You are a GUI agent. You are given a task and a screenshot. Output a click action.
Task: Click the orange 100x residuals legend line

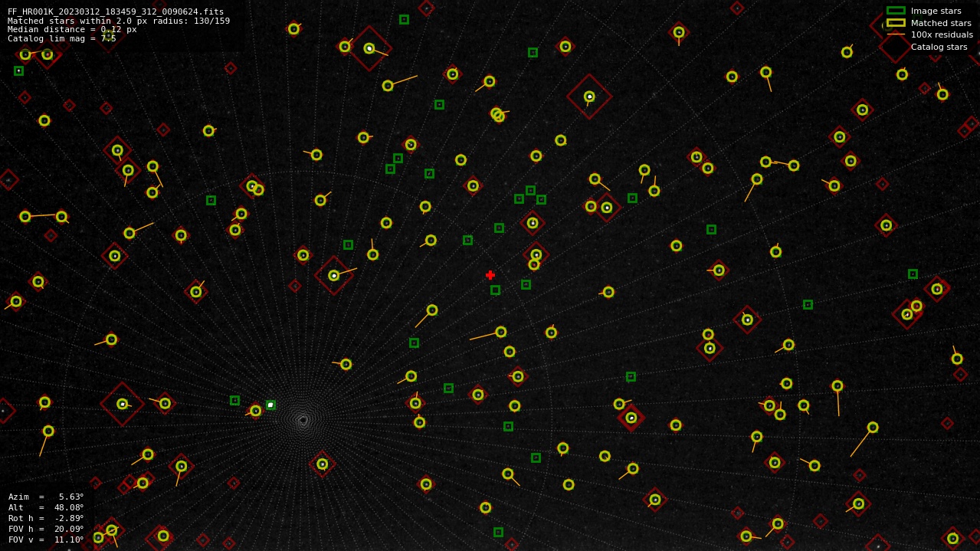pyautogui.click(x=896, y=34)
